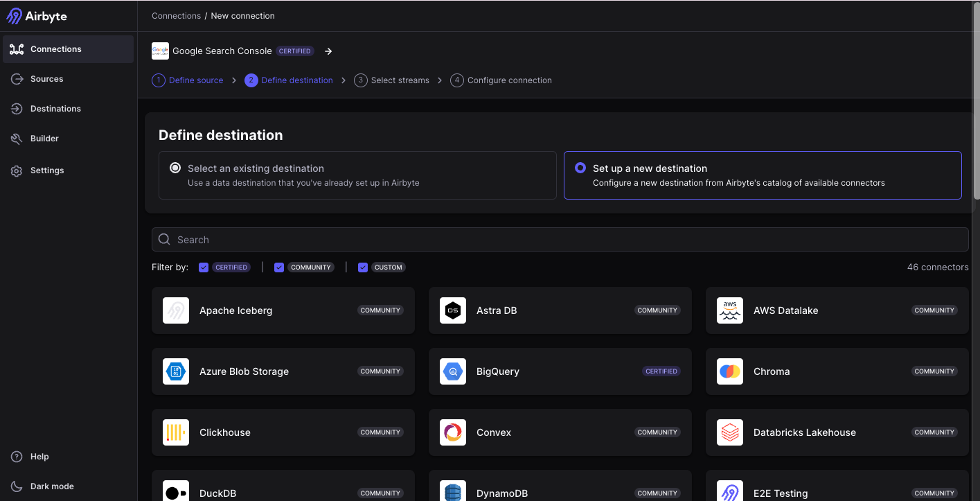This screenshot has width=980, height=501.
Task: Open the Sources menu item
Action: pos(68,79)
